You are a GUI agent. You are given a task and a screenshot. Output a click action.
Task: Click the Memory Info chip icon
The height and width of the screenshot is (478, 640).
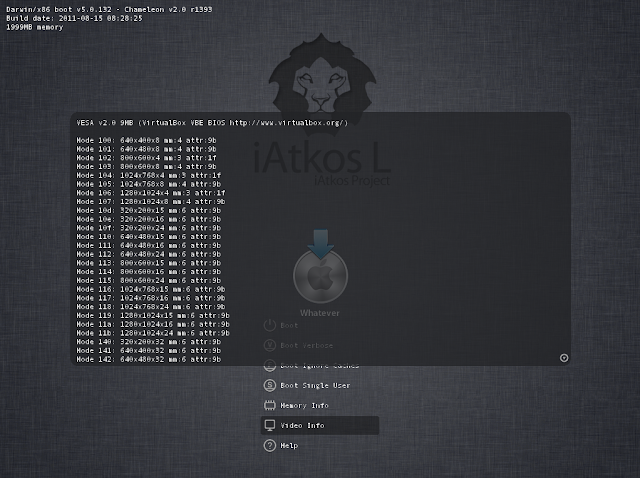(x=269, y=405)
